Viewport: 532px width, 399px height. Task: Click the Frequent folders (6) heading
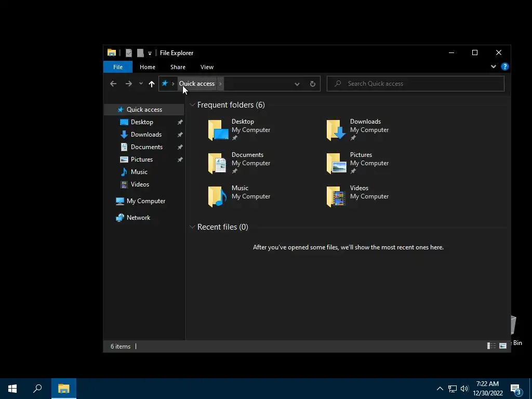[x=231, y=105]
